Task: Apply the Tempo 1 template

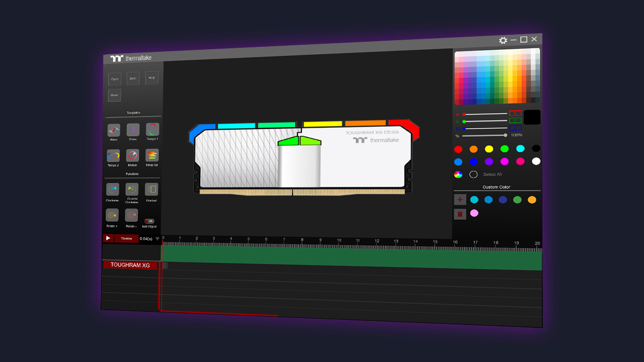Action: pyautogui.click(x=152, y=130)
